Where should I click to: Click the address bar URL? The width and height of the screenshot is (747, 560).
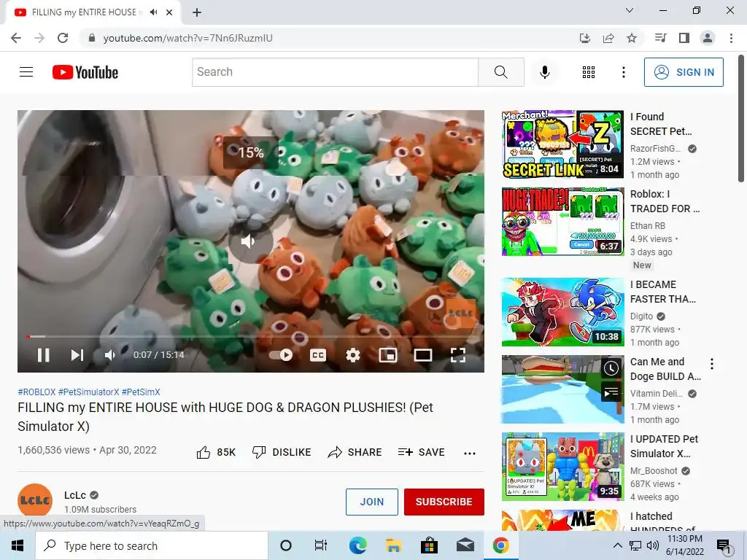click(x=187, y=38)
